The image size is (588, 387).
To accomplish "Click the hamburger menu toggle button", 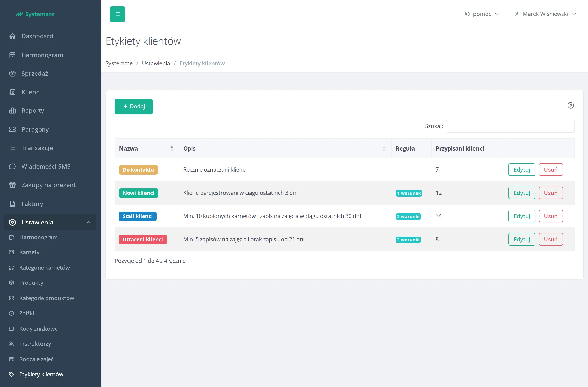I will coord(117,14).
